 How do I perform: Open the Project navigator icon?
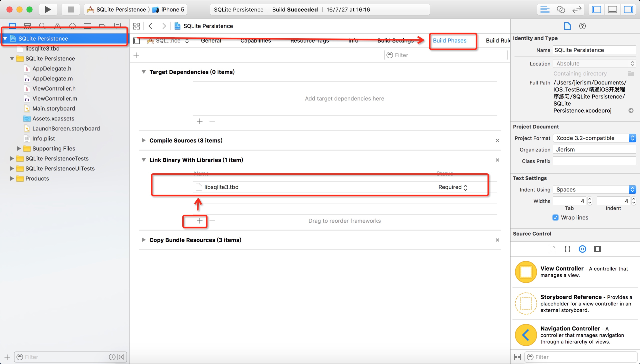[x=12, y=25]
